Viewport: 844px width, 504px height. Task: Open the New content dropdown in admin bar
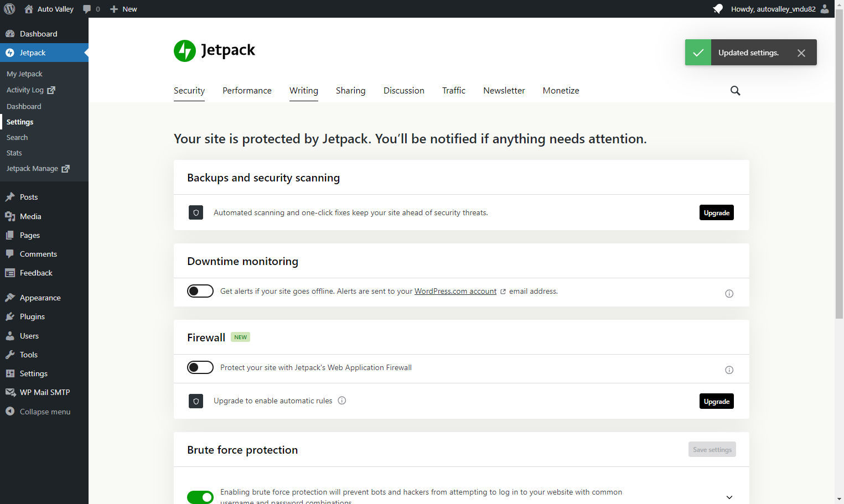(x=123, y=9)
